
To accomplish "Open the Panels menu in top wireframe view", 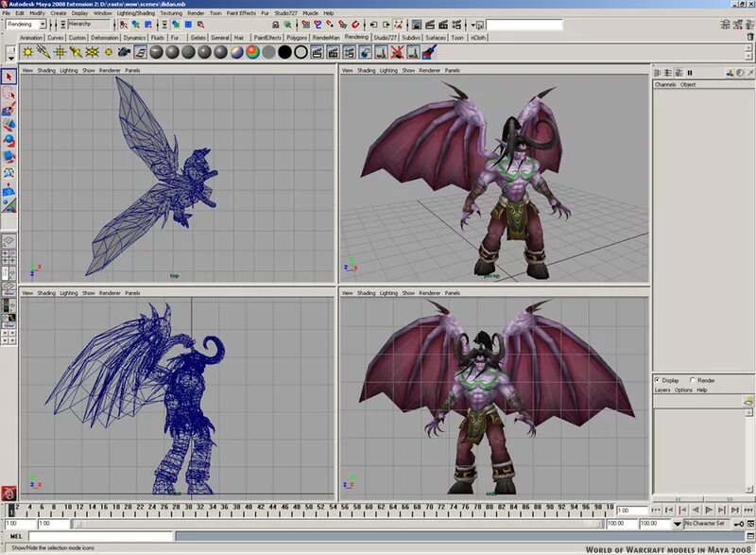I will click(x=132, y=70).
